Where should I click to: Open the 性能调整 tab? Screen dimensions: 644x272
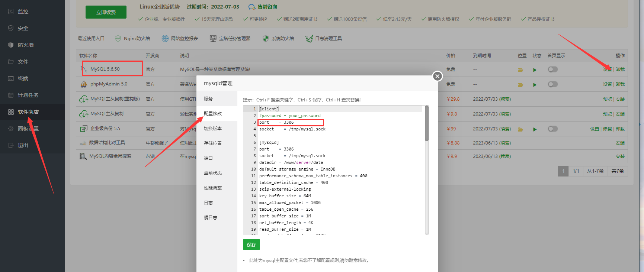[x=217, y=188]
